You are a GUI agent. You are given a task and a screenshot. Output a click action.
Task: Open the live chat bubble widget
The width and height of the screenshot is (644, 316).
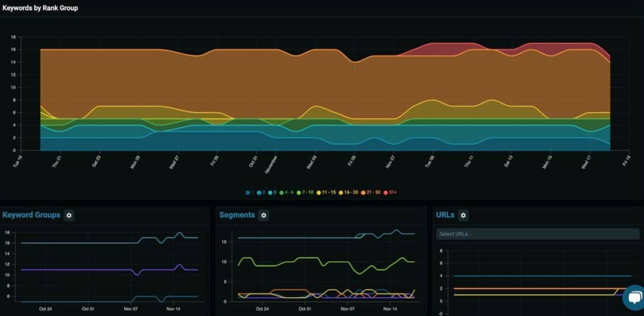click(635, 298)
